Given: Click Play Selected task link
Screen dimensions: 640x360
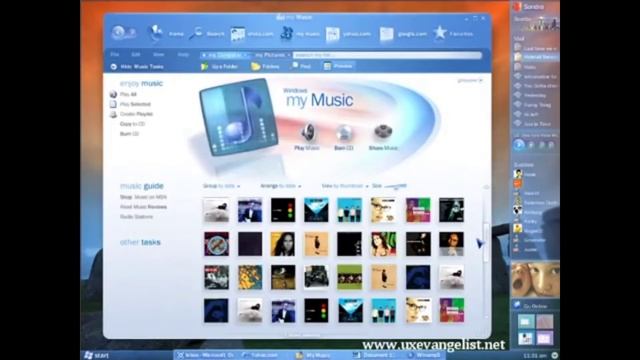Looking at the screenshot, I should [x=135, y=104].
